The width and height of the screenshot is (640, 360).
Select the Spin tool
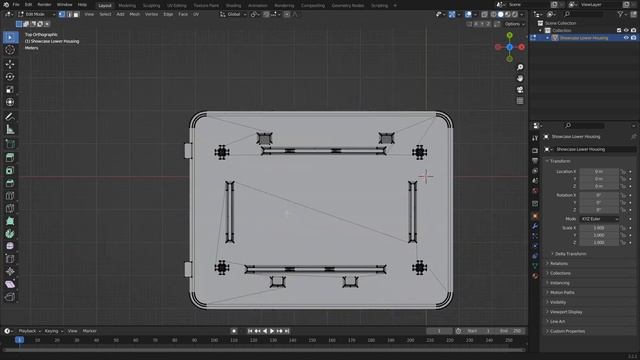pyautogui.click(x=10, y=233)
